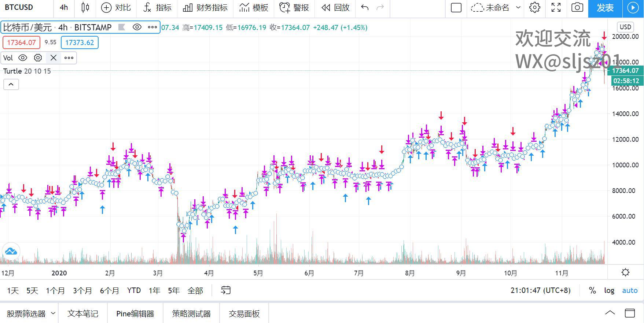Start bar replay with 回放

[335, 7]
